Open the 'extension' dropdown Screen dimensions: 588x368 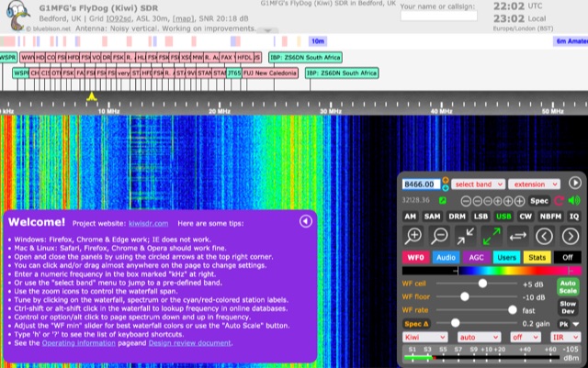[534, 184]
